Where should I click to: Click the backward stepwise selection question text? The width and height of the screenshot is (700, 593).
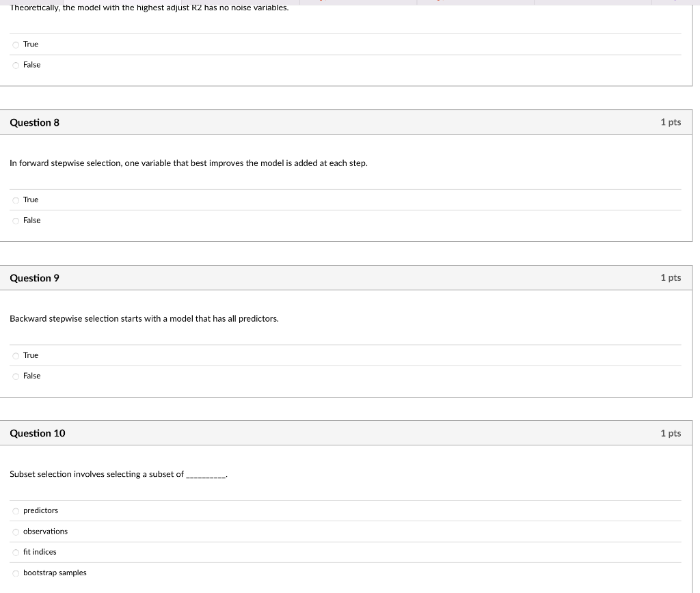[144, 318]
